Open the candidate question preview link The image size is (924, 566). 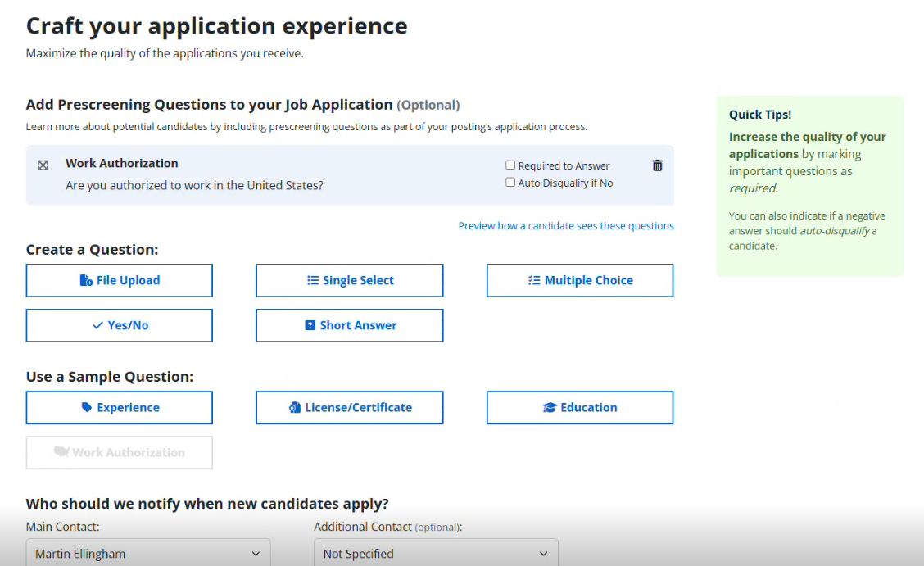click(x=566, y=225)
